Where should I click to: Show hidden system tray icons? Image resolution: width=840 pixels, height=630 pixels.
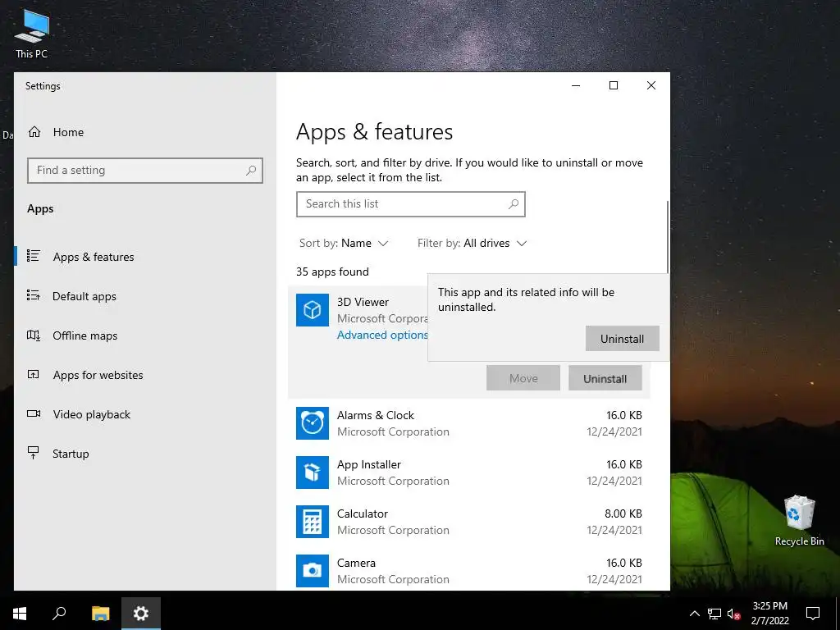694,614
